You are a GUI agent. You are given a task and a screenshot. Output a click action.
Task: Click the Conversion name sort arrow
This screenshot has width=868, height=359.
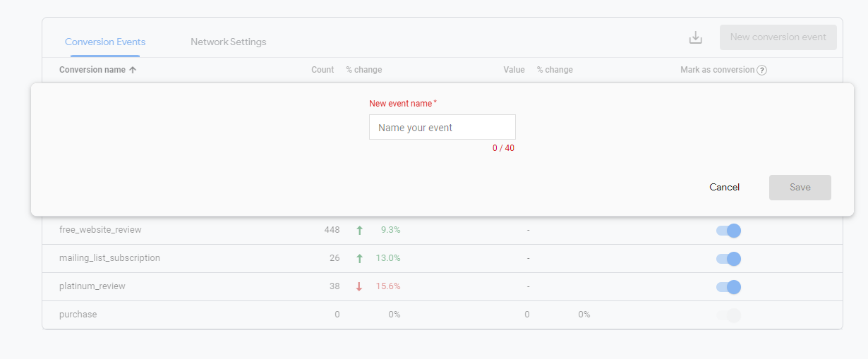(x=133, y=70)
